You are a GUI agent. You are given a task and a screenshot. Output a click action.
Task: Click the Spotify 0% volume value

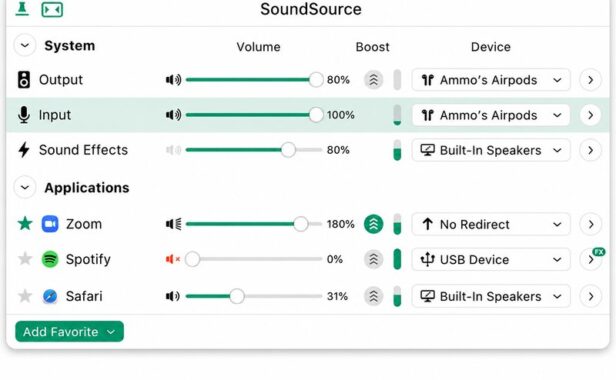coord(335,259)
